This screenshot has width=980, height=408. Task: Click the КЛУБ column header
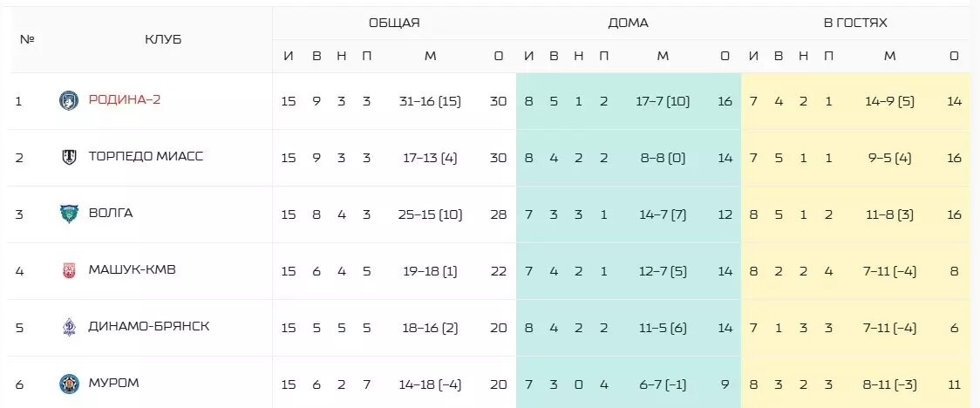163,39
